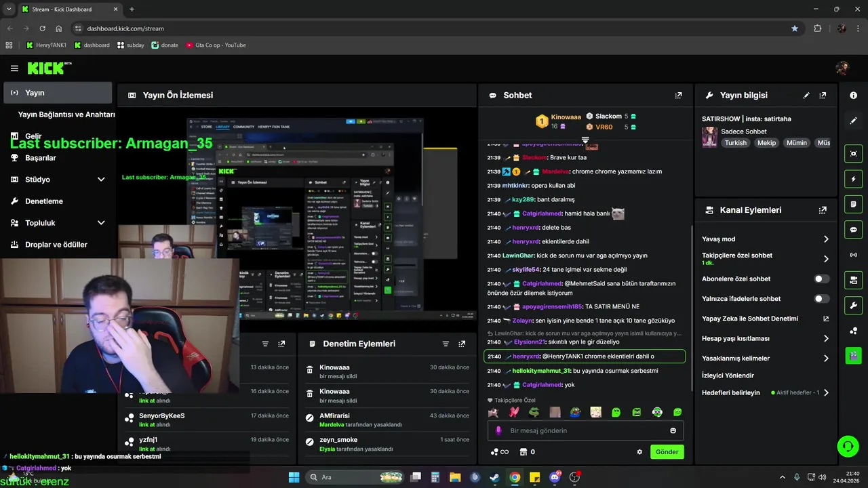The width and height of the screenshot is (868, 488).
Task: Toggle Yalnızca ifadelerle sohbet switch
Action: [821, 299]
